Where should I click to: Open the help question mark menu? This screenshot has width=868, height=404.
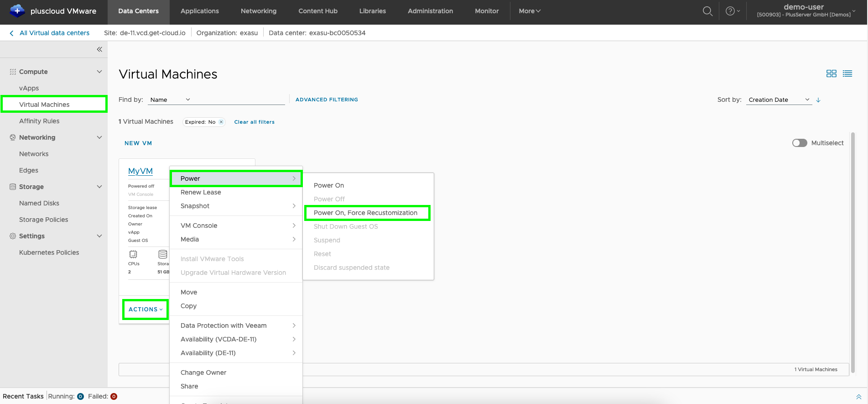(733, 11)
